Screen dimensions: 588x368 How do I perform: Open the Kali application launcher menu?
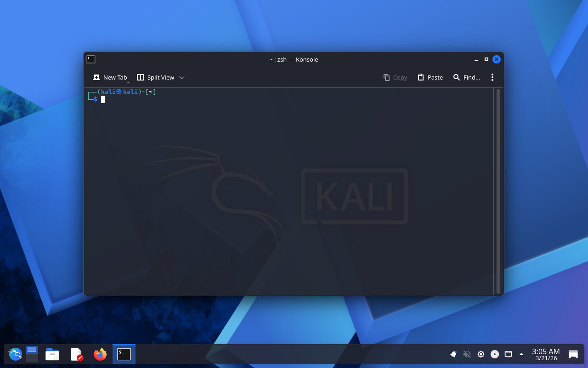15,354
